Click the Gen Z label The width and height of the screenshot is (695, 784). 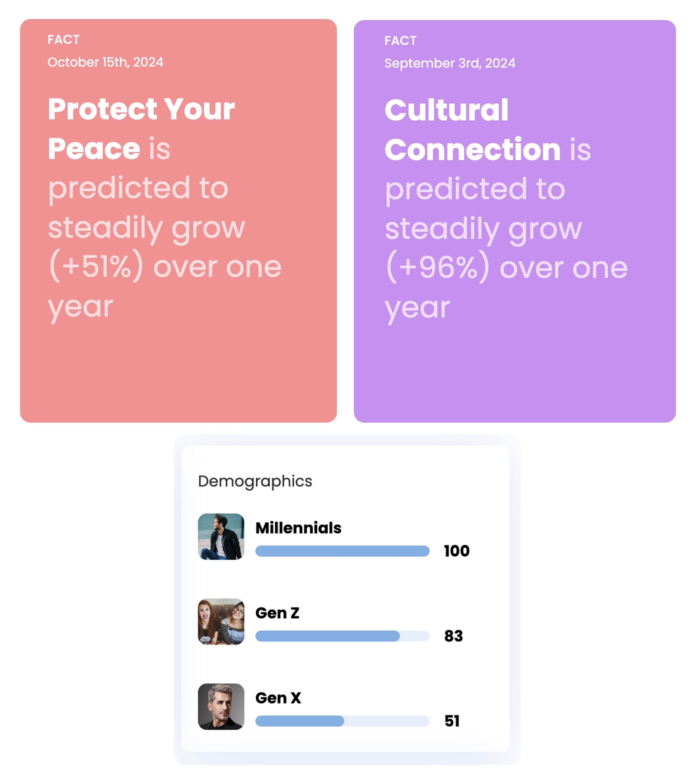[x=277, y=613]
